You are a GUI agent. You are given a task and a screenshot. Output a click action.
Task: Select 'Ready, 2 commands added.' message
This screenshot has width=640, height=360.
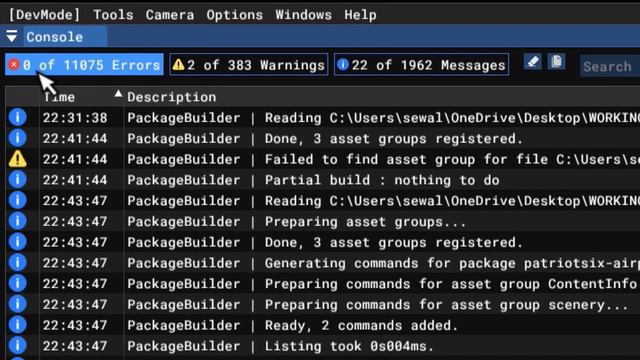coord(361,326)
